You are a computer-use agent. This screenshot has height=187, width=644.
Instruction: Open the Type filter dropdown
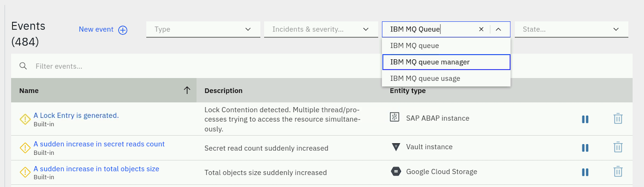click(x=203, y=29)
